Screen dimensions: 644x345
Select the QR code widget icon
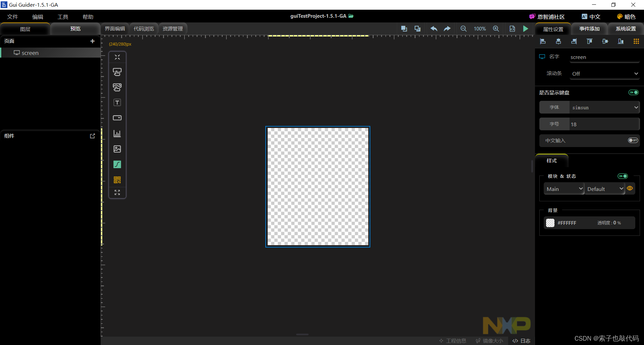[117, 180]
